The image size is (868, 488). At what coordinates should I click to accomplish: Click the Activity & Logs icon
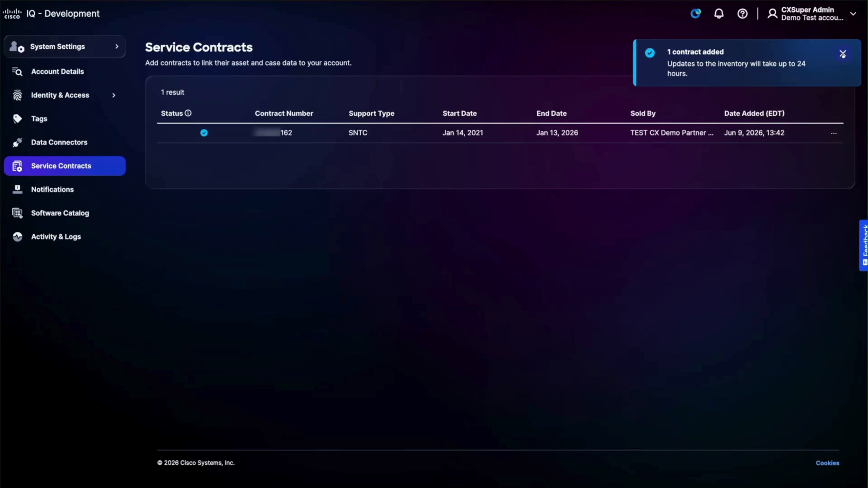(x=17, y=237)
